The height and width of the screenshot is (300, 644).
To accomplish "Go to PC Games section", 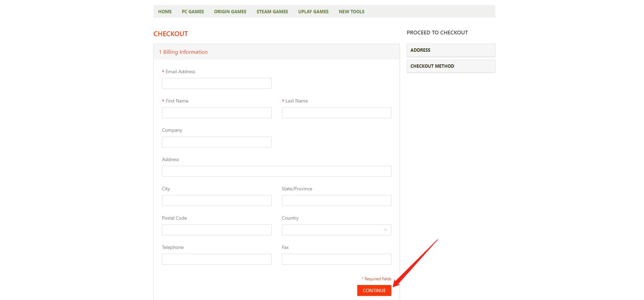I will point(193,12).
